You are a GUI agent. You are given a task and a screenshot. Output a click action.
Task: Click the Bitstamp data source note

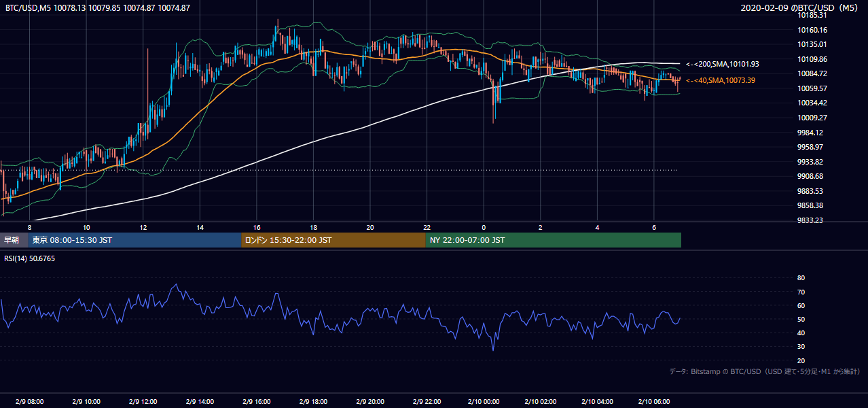tap(765, 371)
